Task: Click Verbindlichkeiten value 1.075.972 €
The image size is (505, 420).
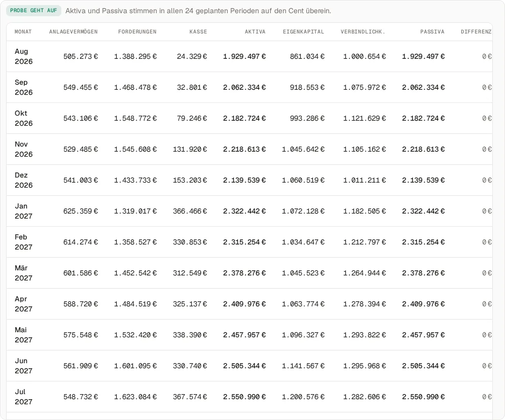Action: (364, 87)
